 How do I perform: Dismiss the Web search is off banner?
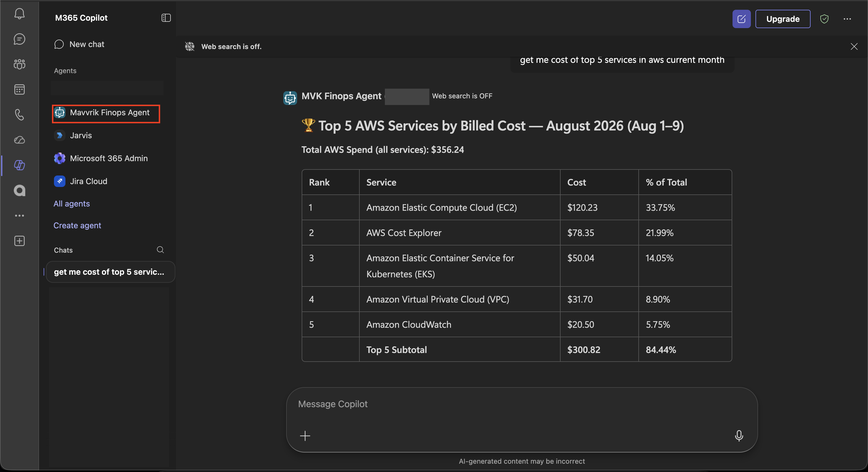pyautogui.click(x=854, y=46)
